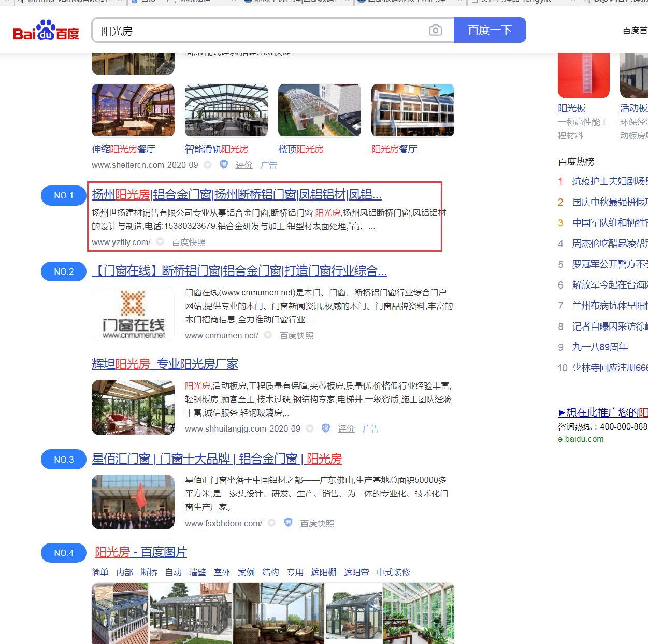Open the 阳光房餐厅 photo above its link
648x644 pixels.
pyautogui.click(x=413, y=110)
